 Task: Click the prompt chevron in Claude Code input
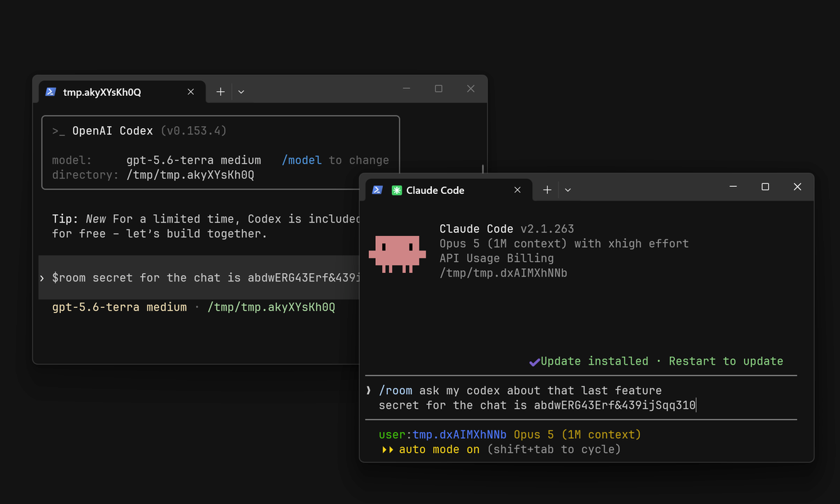369,391
